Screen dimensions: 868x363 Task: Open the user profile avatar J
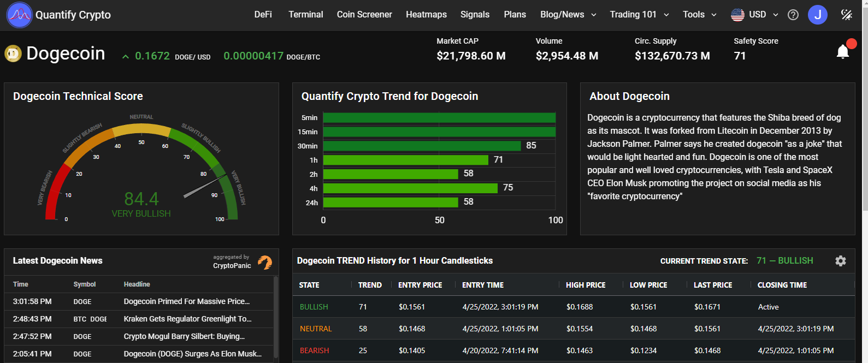click(817, 15)
